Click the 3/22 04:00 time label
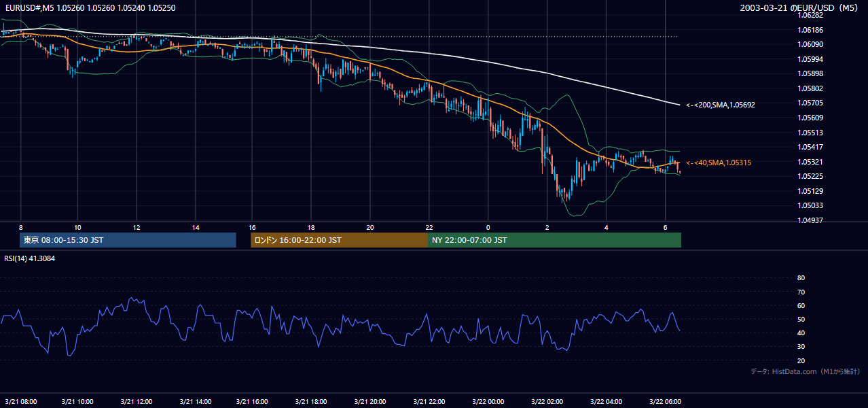The height and width of the screenshot is (408, 868). pos(607,401)
